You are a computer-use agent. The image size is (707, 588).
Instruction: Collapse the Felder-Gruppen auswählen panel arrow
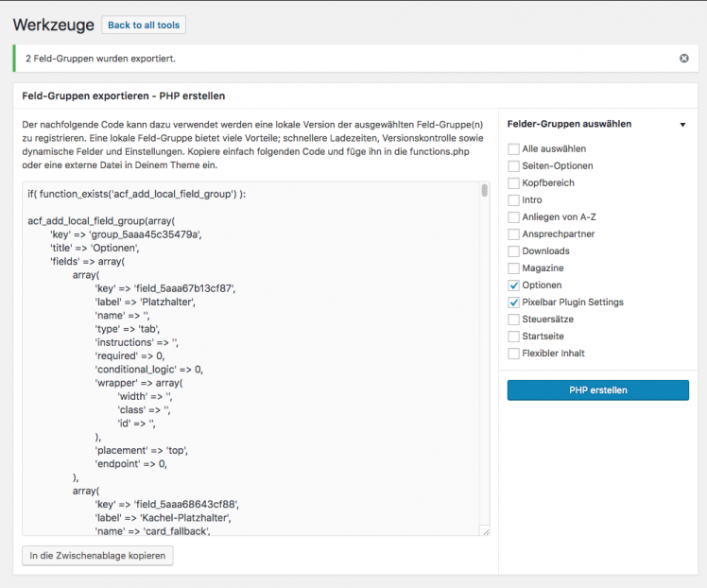(682, 125)
